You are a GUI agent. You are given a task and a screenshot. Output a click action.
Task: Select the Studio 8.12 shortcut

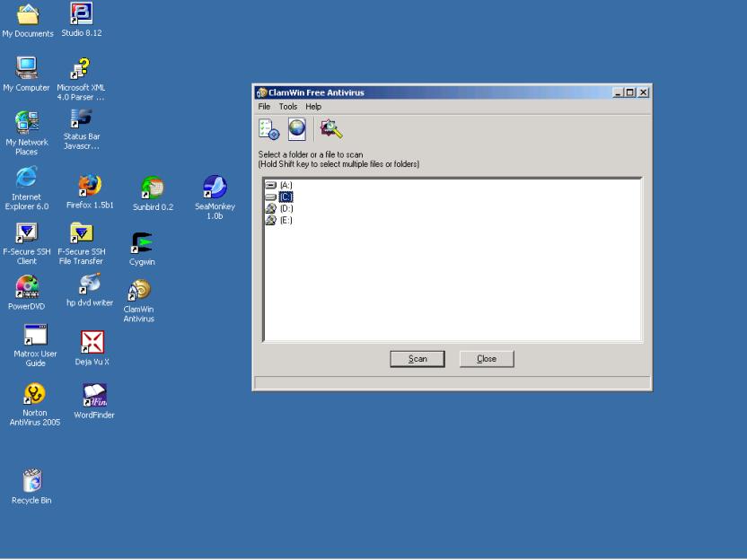click(82, 20)
